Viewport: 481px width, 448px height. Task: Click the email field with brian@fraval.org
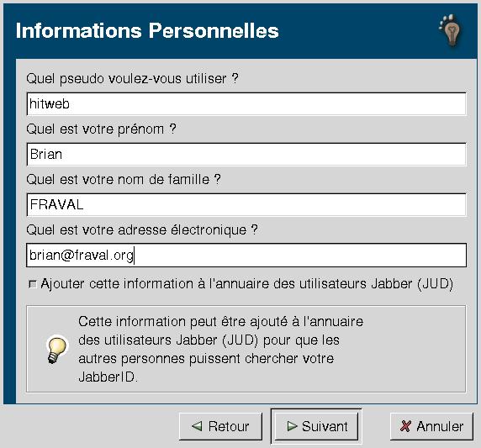click(246, 256)
